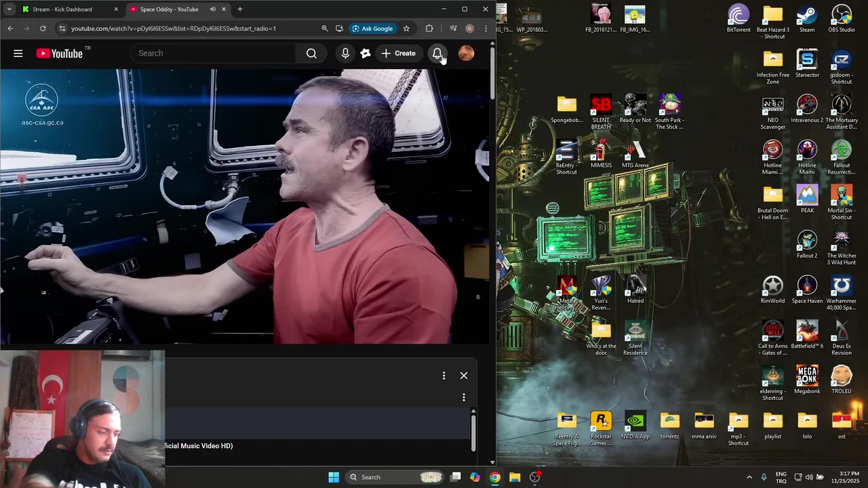Open the YouTube account avatar menu
The height and width of the screenshot is (488, 868).
point(467,54)
